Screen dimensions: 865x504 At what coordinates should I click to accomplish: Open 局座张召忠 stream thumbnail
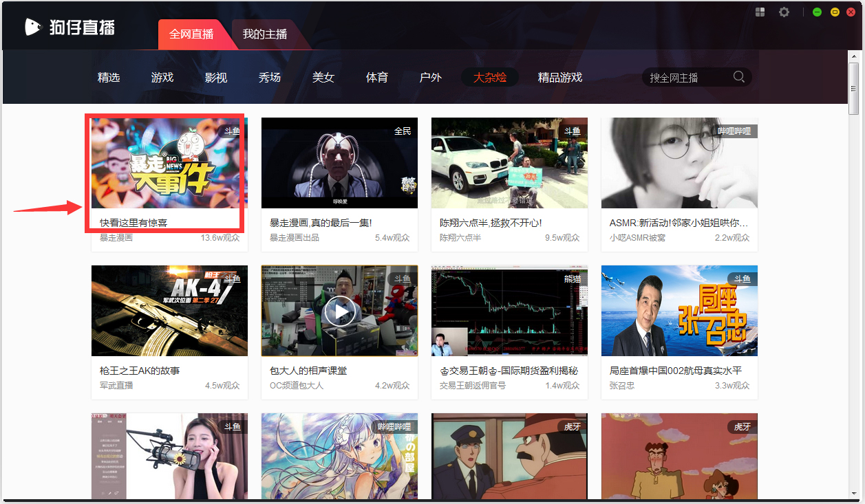[x=679, y=311]
